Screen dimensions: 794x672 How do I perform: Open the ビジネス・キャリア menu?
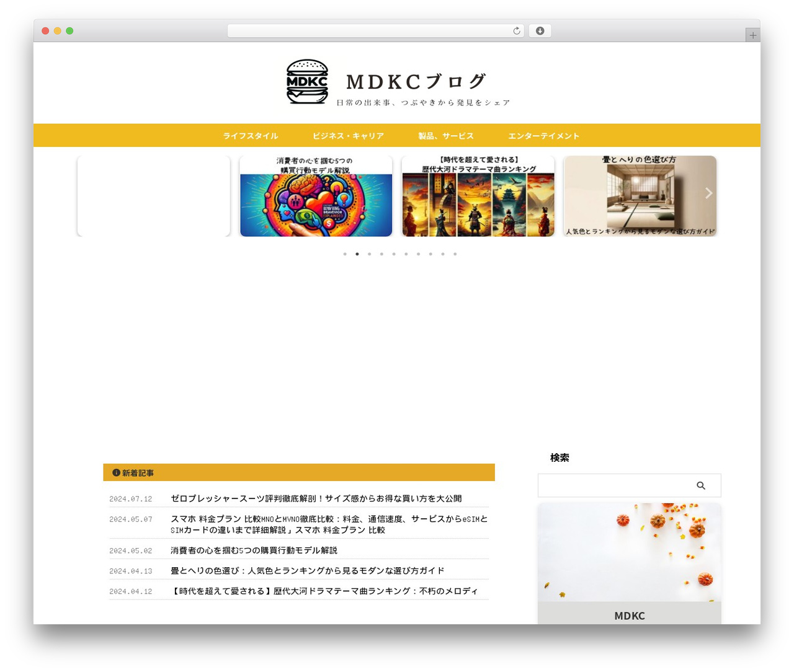tap(348, 136)
